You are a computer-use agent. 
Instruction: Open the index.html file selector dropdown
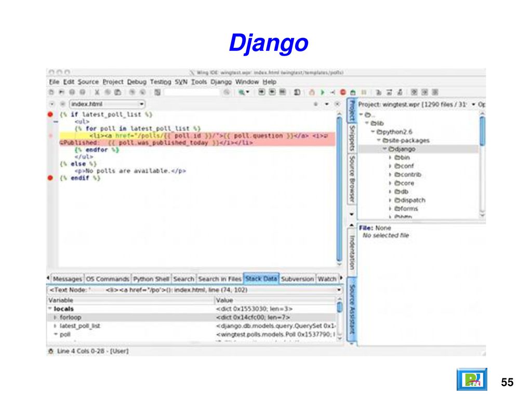coord(107,104)
